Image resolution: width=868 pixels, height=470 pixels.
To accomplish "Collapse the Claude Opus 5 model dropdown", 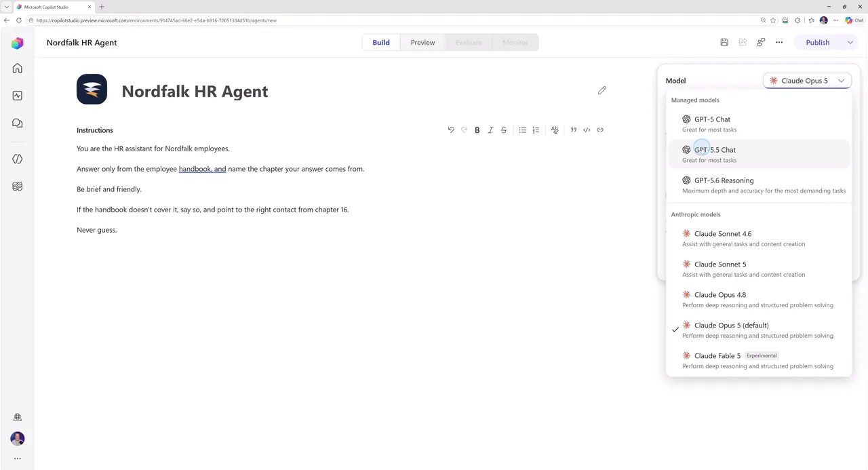I will pyautogui.click(x=807, y=81).
